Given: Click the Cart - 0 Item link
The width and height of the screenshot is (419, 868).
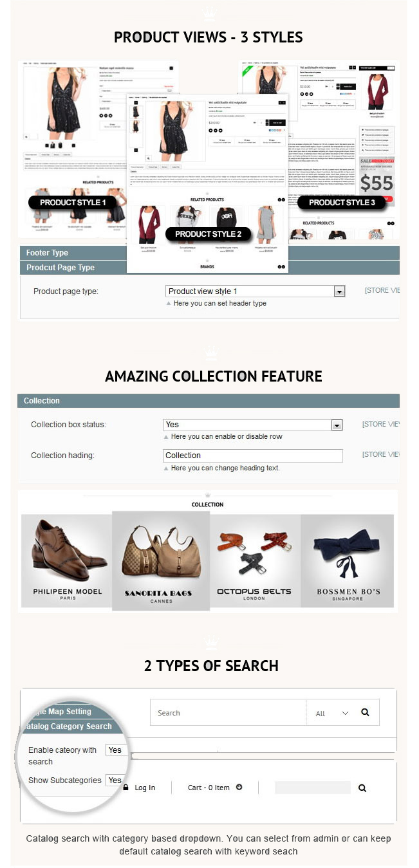Looking at the screenshot, I should pyautogui.click(x=209, y=788).
